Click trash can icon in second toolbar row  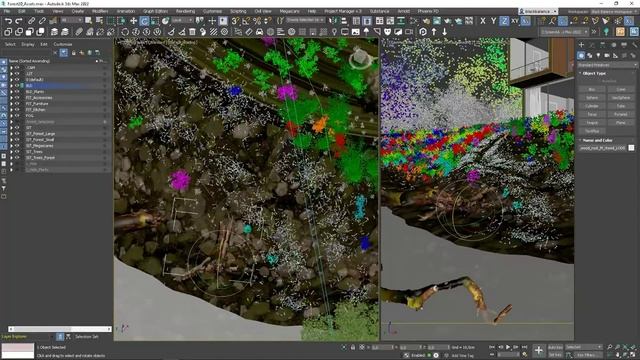[192, 31]
